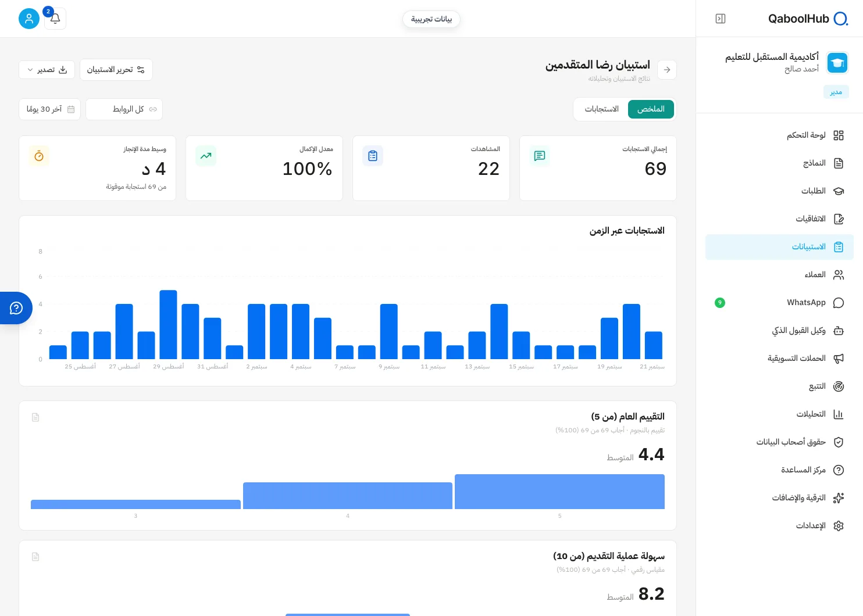Click the rating bar labeled 5
Image resolution: width=863 pixels, height=616 pixels.
click(559, 492)
